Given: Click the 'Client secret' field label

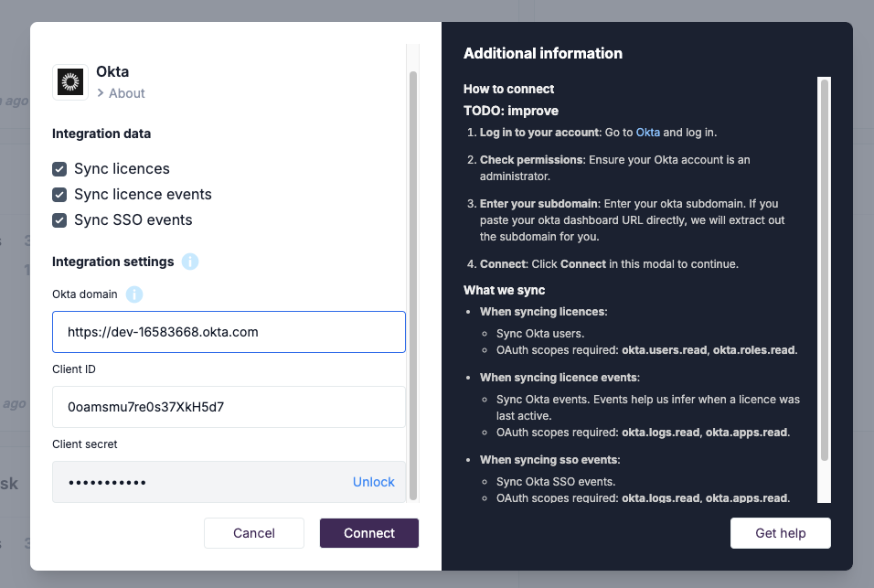Looking at the screenshot, I should click(85, 444).
